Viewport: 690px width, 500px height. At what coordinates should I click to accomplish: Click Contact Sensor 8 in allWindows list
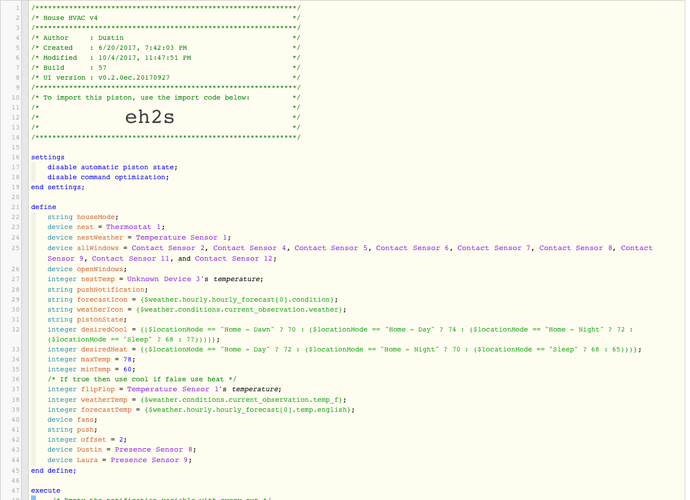pyautogui.click(x=576, y=248)
